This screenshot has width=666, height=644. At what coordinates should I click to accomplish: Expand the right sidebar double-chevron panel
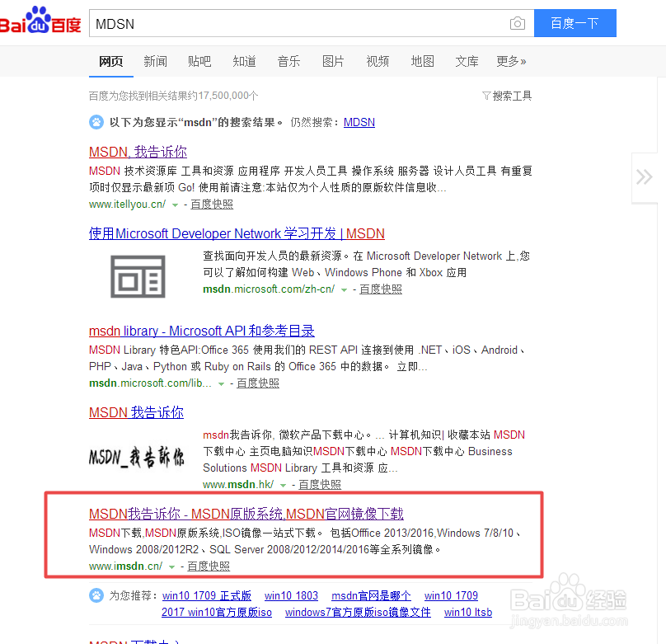645,177
